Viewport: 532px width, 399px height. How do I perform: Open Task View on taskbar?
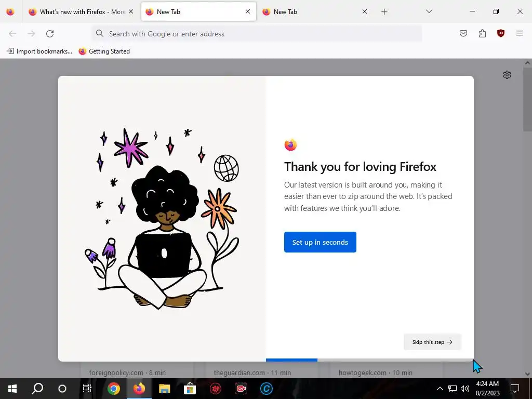(87, 389)
